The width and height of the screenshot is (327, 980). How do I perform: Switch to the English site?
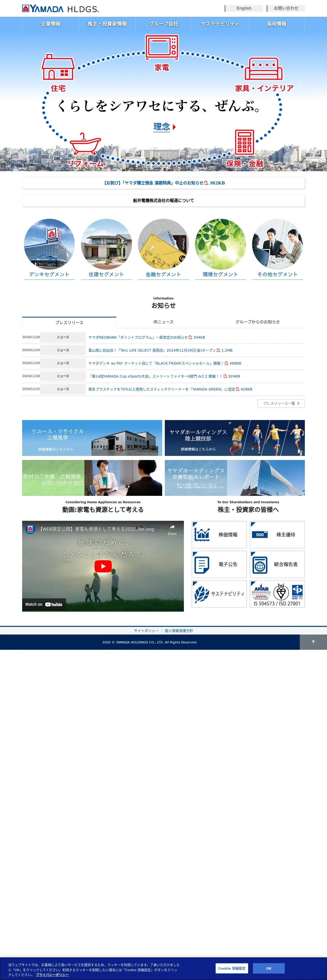click(x=244, y=8)
